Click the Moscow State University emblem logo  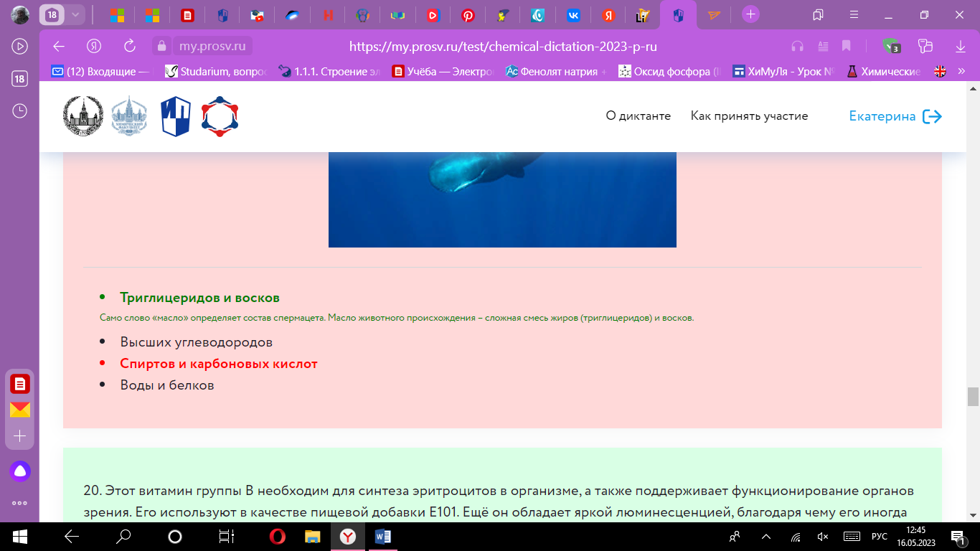click(83, 116)
